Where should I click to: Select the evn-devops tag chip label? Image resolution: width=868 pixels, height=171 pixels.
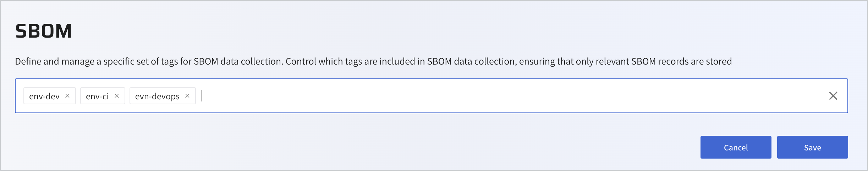[x=157, y=96]
